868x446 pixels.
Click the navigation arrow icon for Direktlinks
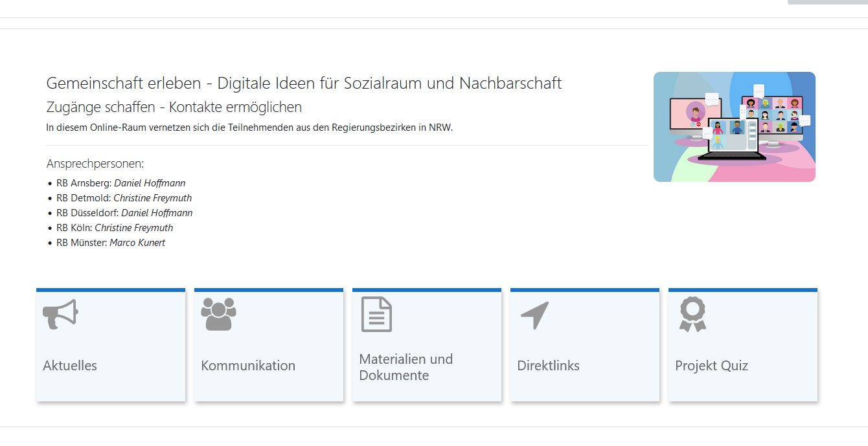tap(534, 315)
